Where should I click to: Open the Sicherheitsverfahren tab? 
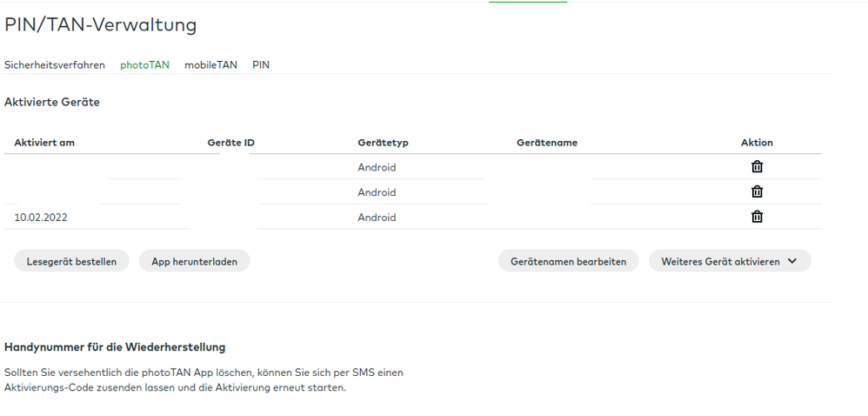tap(55, 65)
